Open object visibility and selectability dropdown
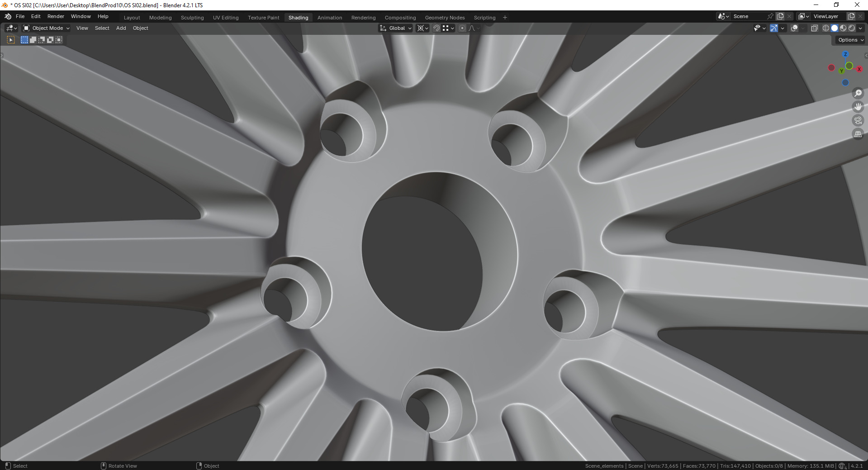 coord(759,28)
